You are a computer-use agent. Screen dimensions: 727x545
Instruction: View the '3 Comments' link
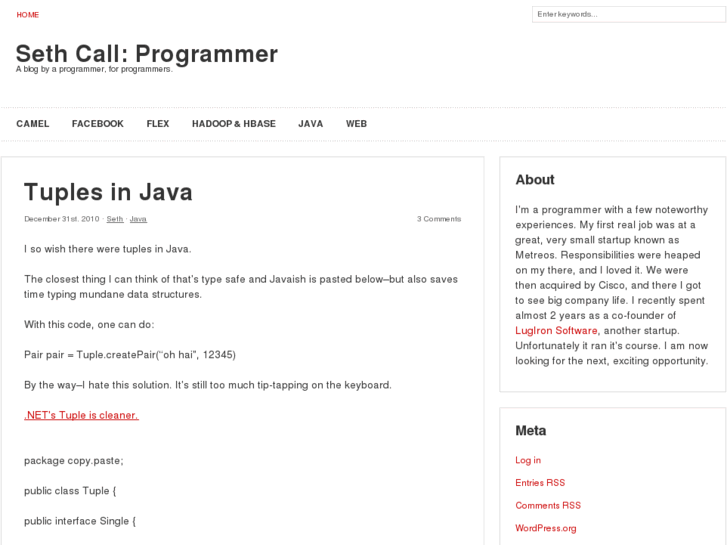pyautogui.click(x=439, y=219)
